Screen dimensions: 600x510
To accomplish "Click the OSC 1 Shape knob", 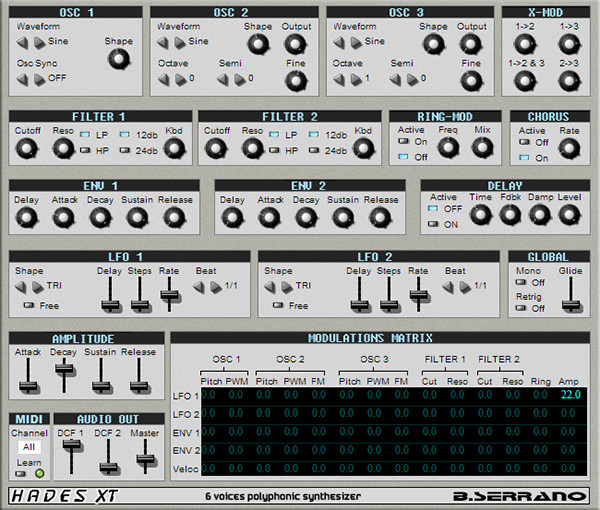I will [x=119, y=60].
